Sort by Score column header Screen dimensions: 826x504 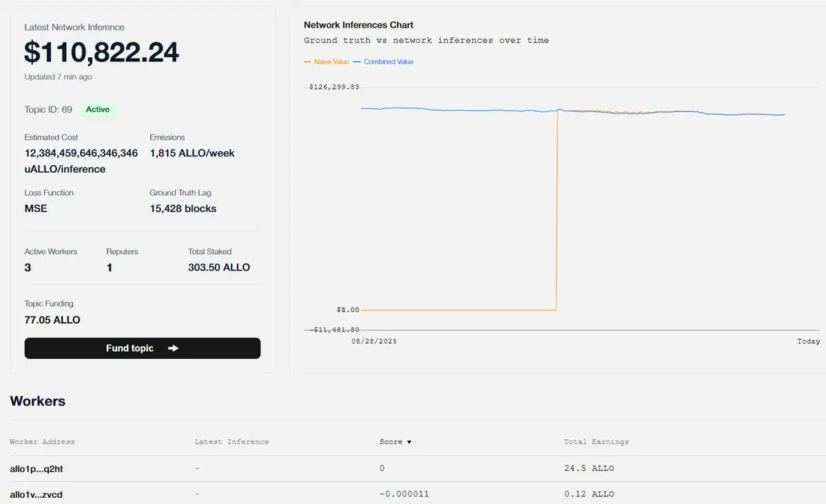point(395,442)
